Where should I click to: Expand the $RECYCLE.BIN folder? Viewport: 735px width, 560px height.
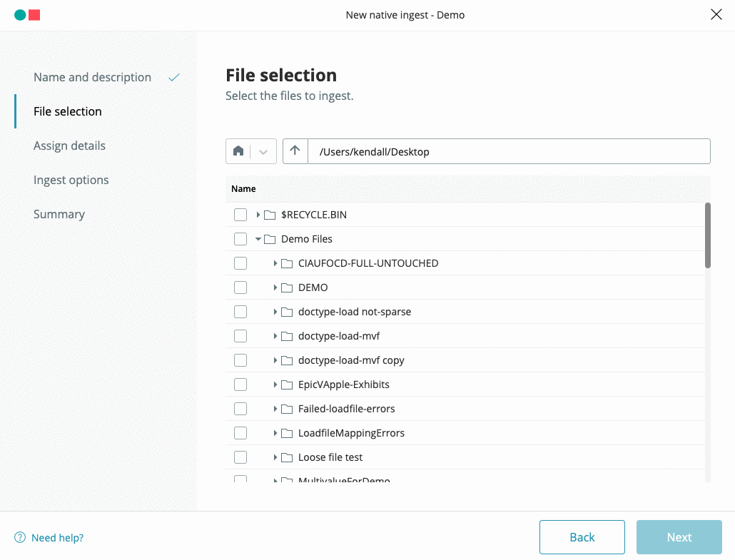[x=258, y=215]
